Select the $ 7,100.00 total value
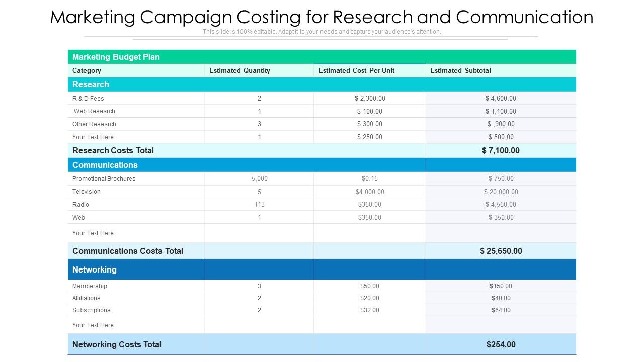 (x=501, y=150)
